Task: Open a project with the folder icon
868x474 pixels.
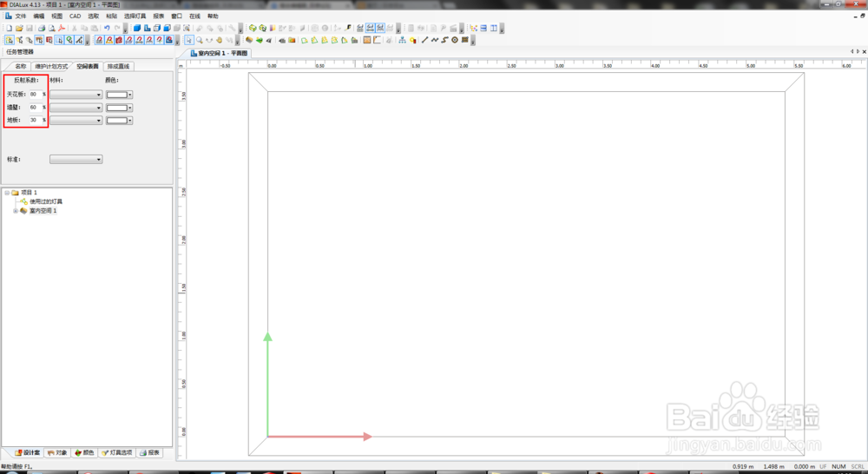Action: pyautogui.click(x=19, y=28)
